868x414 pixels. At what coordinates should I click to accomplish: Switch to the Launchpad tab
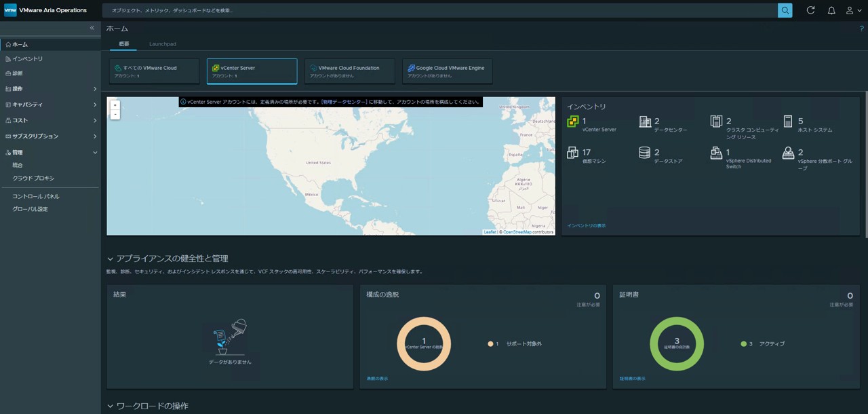click(x=163, y=44)
